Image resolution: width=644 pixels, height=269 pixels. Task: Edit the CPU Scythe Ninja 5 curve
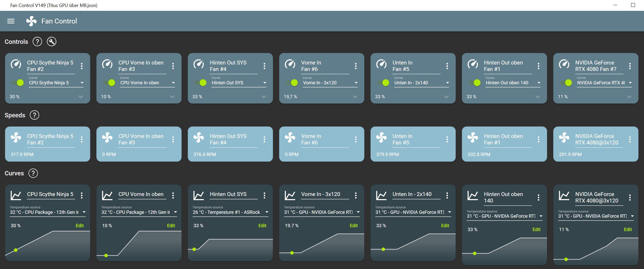click(x=79, y=226)
